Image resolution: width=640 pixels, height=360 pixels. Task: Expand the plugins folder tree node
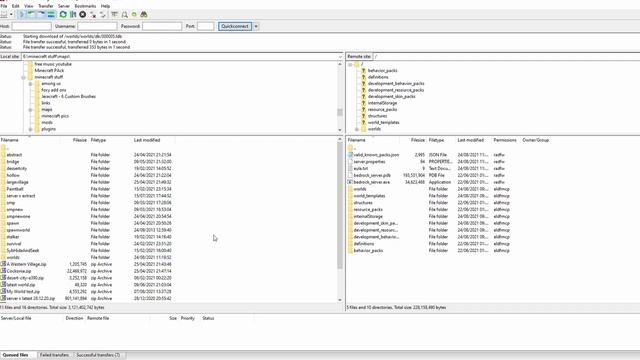point(30,129)
